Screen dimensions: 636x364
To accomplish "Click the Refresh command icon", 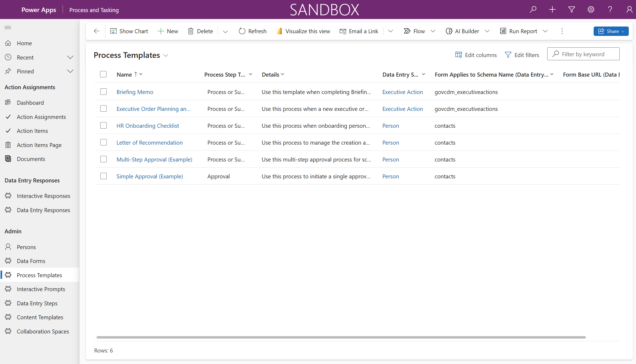I will coord(242,31).
